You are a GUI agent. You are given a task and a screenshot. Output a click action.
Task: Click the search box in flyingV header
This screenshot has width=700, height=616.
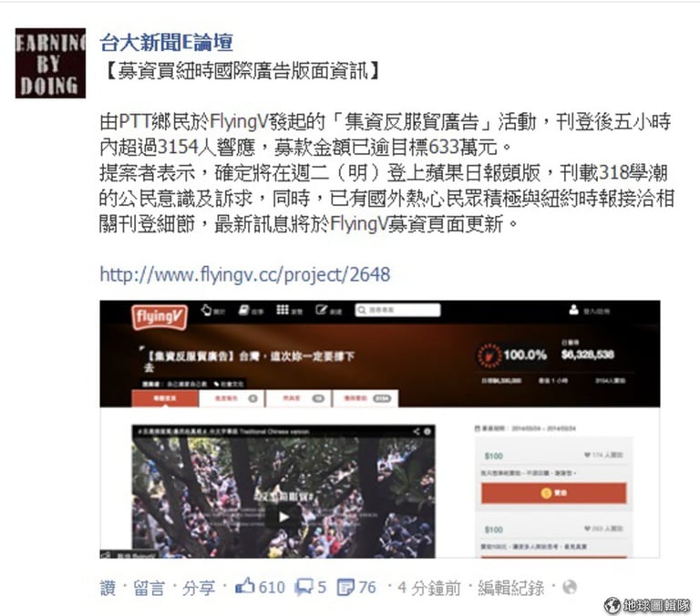[397, 310]
